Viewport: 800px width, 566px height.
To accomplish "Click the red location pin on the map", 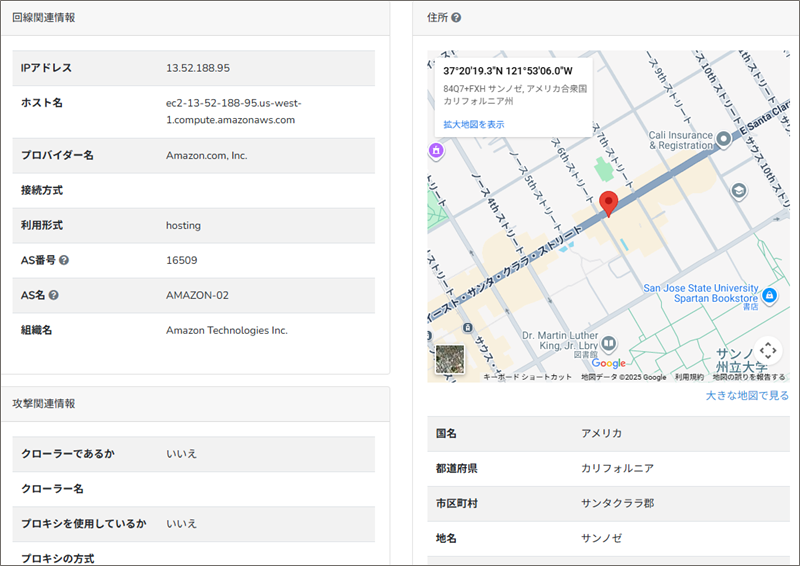I will [608, 204].
